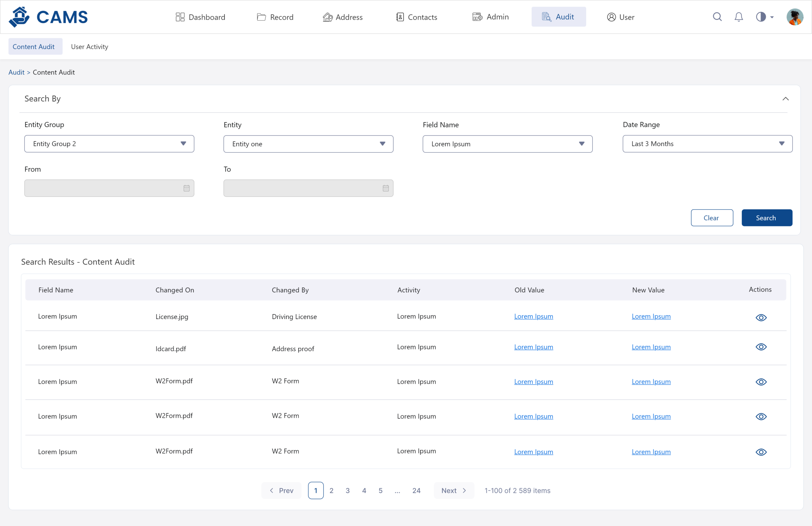Switch to the User Activity tab
The width and height of the screenshot is (812, 526).
(x=89, y=47)
